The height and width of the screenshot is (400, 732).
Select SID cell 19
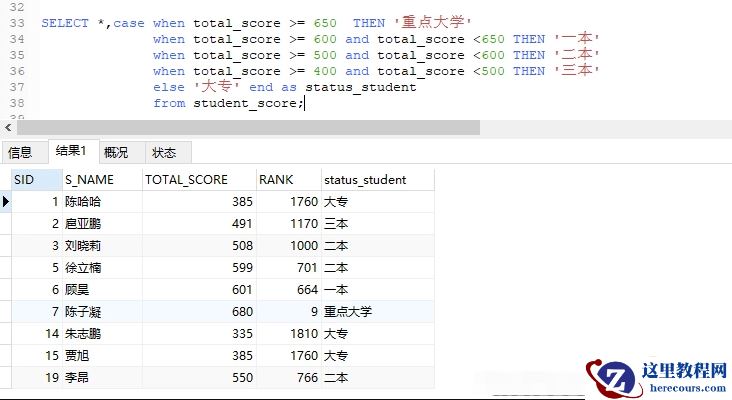click(x=36, y=377)
